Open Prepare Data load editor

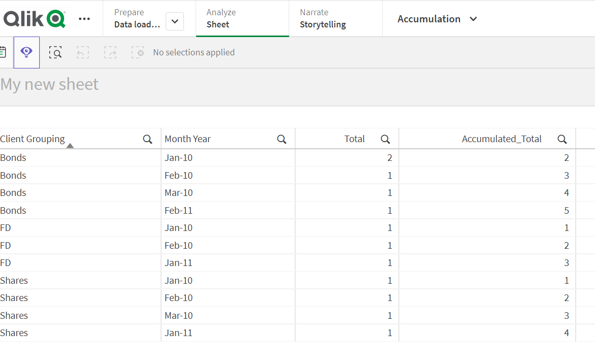click(x=136, y=19)
